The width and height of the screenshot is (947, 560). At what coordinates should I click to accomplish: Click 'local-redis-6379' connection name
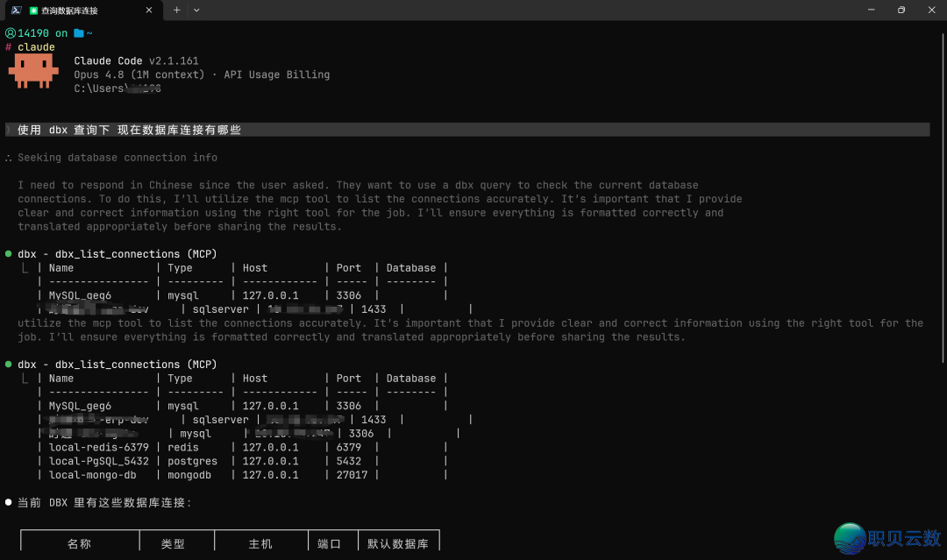[98, 447]
